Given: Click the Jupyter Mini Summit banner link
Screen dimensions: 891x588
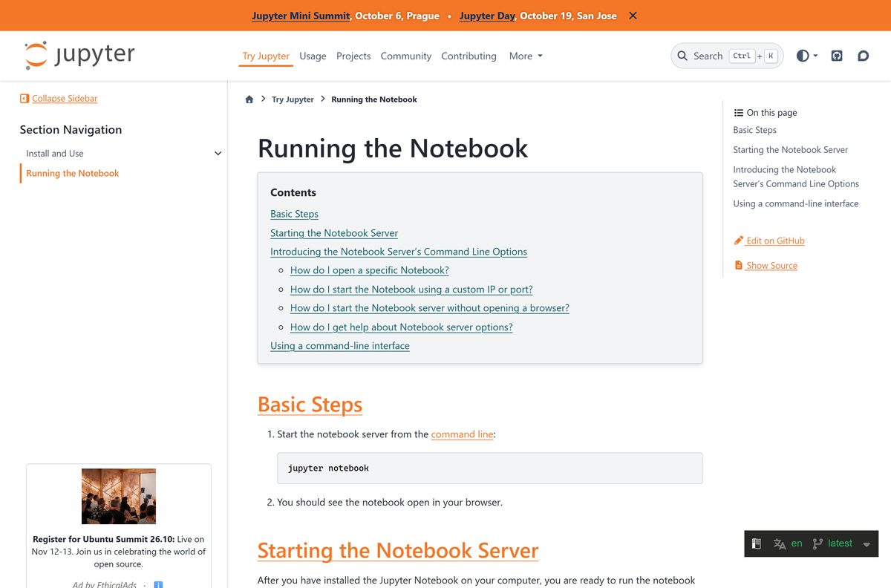Looking at the screenshot, I should coord(301,16).
